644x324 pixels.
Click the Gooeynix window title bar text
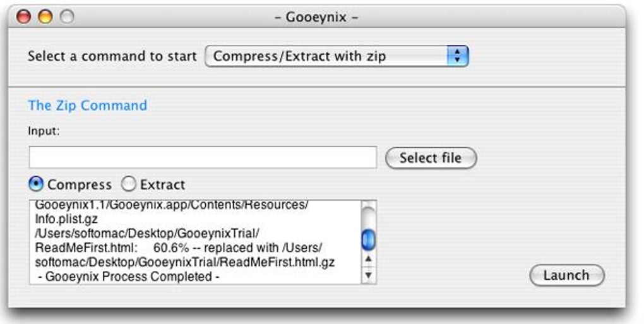click(316, 17)
